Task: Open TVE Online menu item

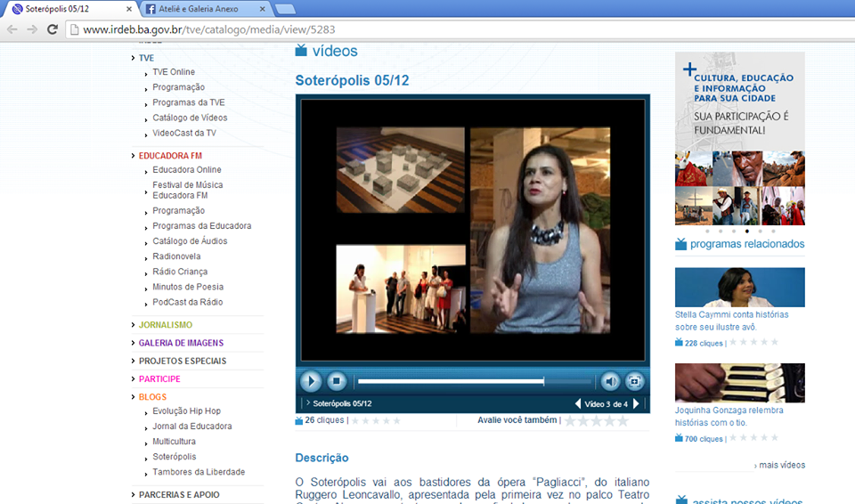Action: pos(174,72)
